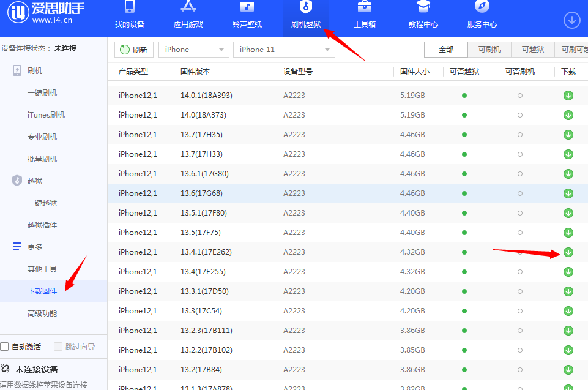The width and height of the screenshot is (588, 390).
Task: Select the 5.19GB size of 14.0.1(18A393)
Action: pos(412,96)
